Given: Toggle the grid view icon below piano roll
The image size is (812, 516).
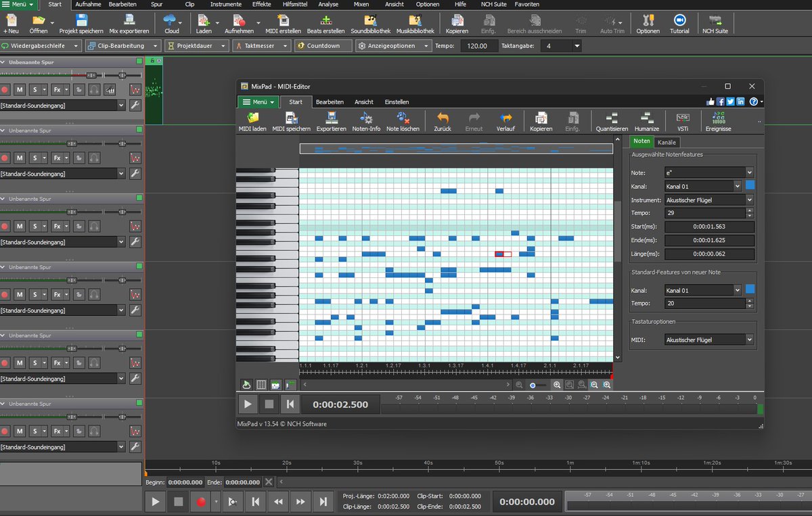Looking at the screenshot, I should [x=261, y=385].
